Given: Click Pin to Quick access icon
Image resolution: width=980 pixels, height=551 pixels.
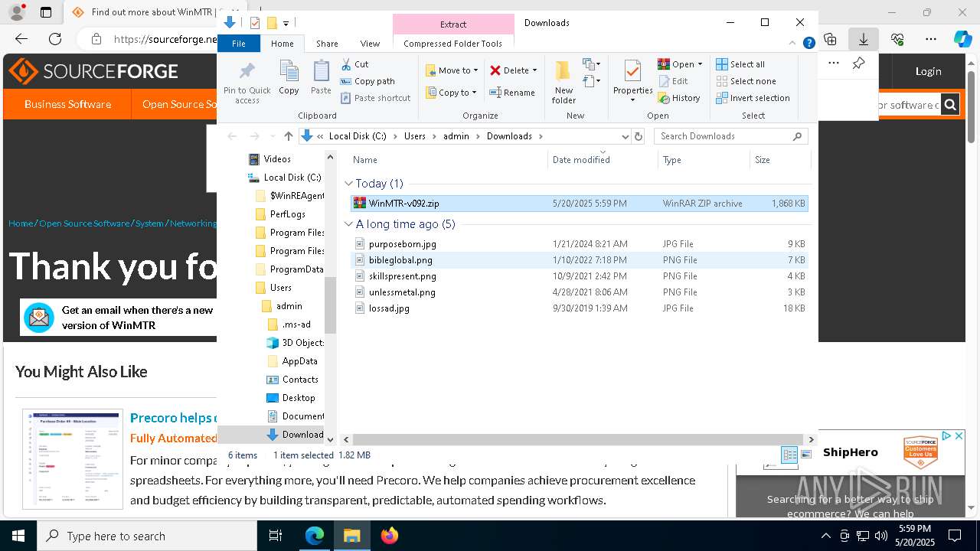Looking at the screenshot, I should tap(247, 83).
